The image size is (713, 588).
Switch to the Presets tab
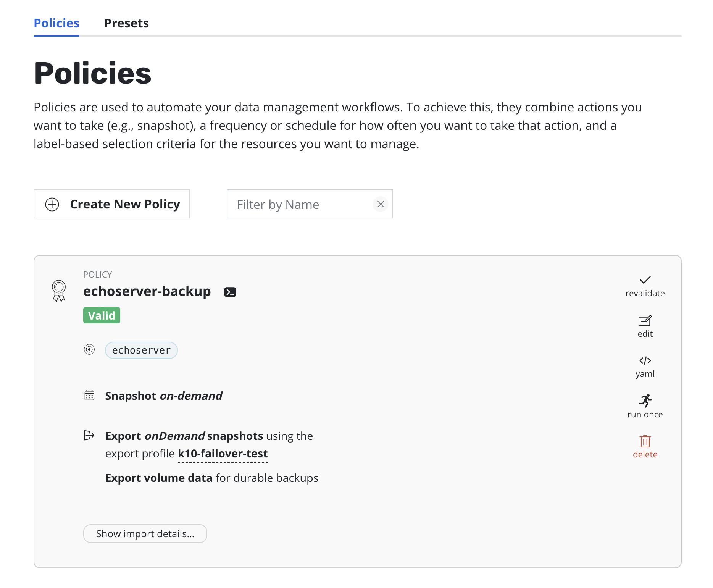126,23
